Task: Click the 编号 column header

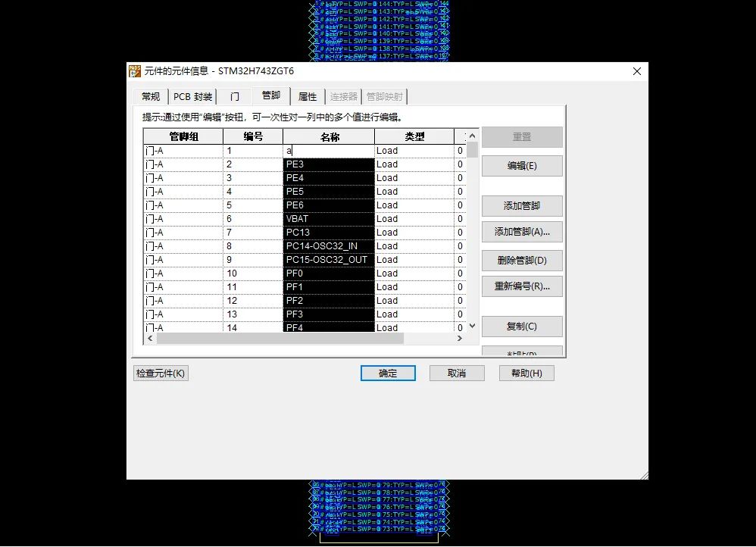Action: pos(253,136)
